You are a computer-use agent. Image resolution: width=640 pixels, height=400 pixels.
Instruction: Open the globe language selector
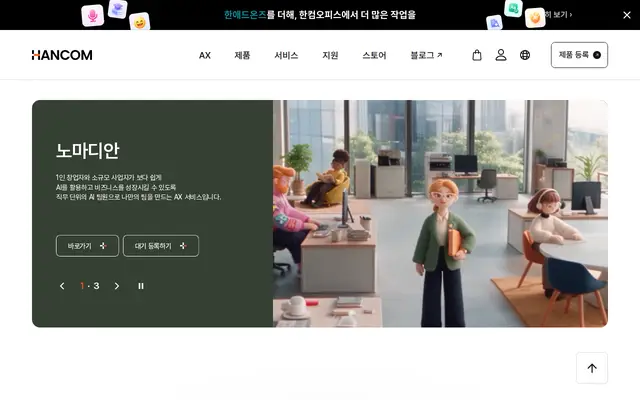[x=525, y=55]
